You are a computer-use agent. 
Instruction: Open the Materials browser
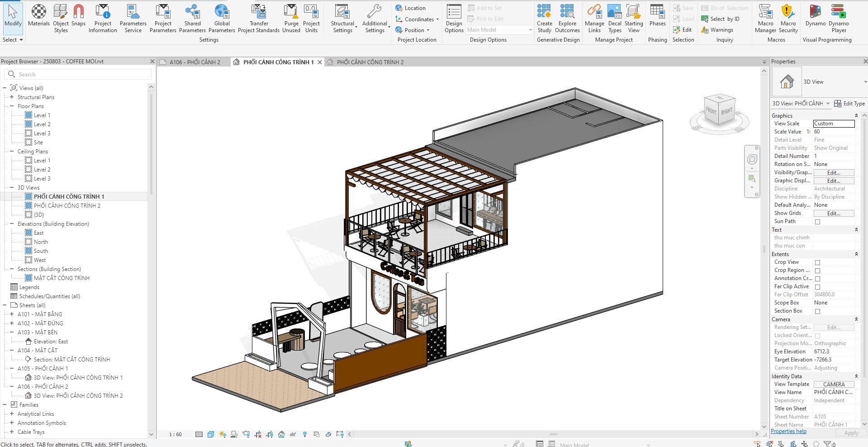tap(39, 16)
